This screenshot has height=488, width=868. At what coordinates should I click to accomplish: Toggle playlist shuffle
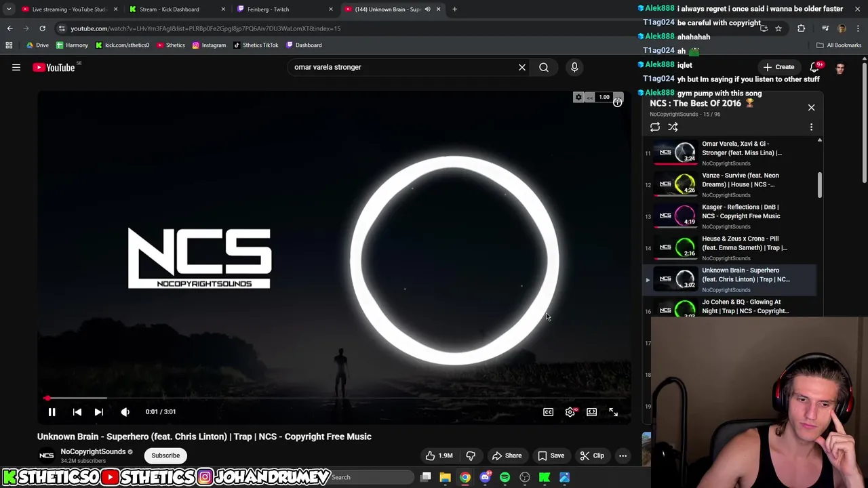pos(673,127)
